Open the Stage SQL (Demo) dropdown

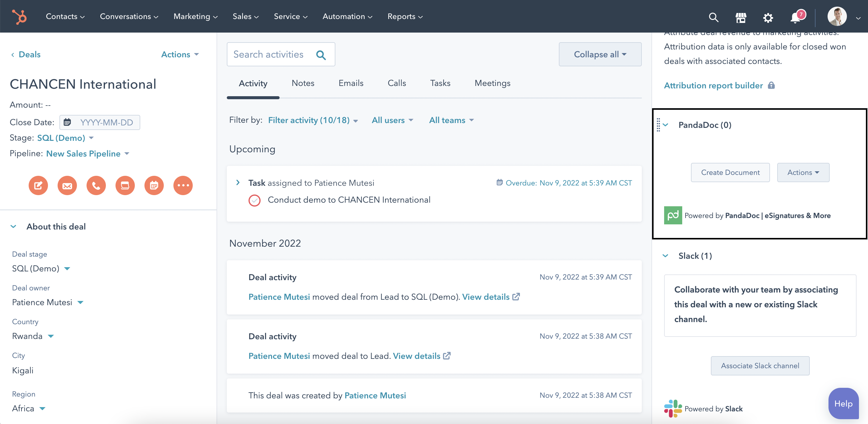coord(65,138)
